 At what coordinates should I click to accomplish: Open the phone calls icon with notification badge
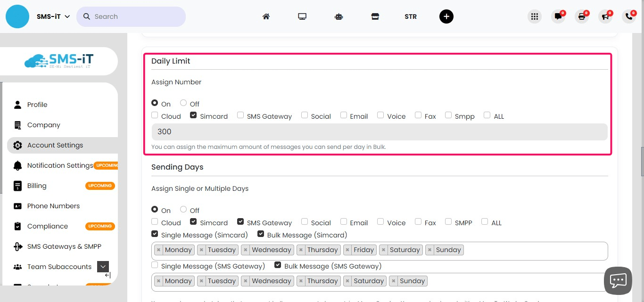coord(628,16)
